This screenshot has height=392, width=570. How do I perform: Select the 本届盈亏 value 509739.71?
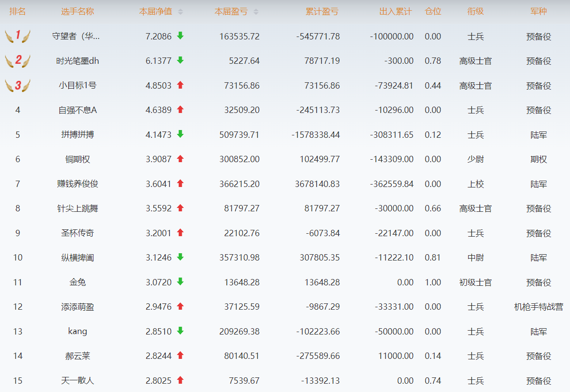point(240,135)
